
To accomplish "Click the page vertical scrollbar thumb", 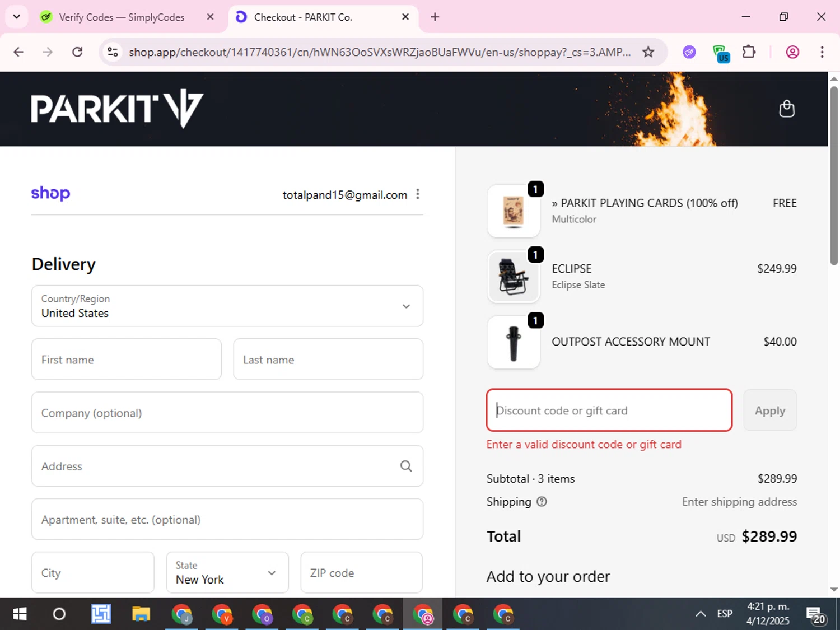I will (x=834, y=175).
